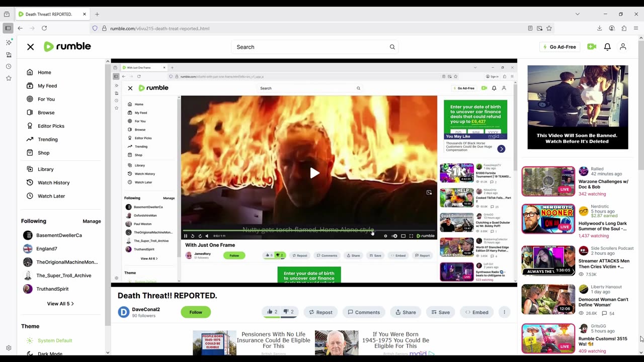Click the Rumble logo
The image size is (644, 362).
[x=67, y=47]
